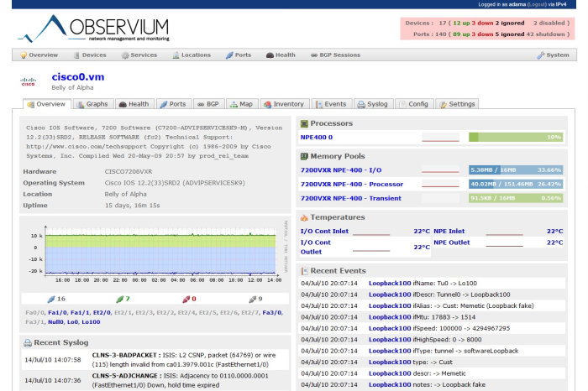Open the 7200VXR NPE-400 - I/O link

tap(341, 170)
